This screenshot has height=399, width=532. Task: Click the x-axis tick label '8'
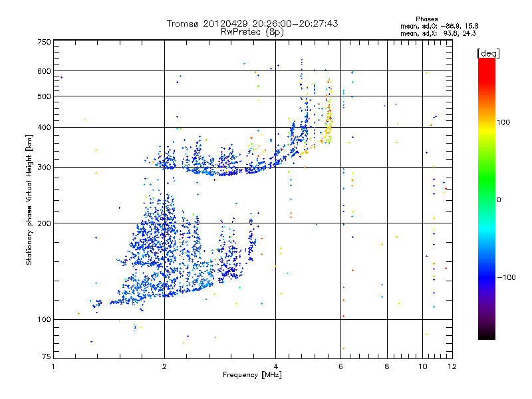[387, 366]
